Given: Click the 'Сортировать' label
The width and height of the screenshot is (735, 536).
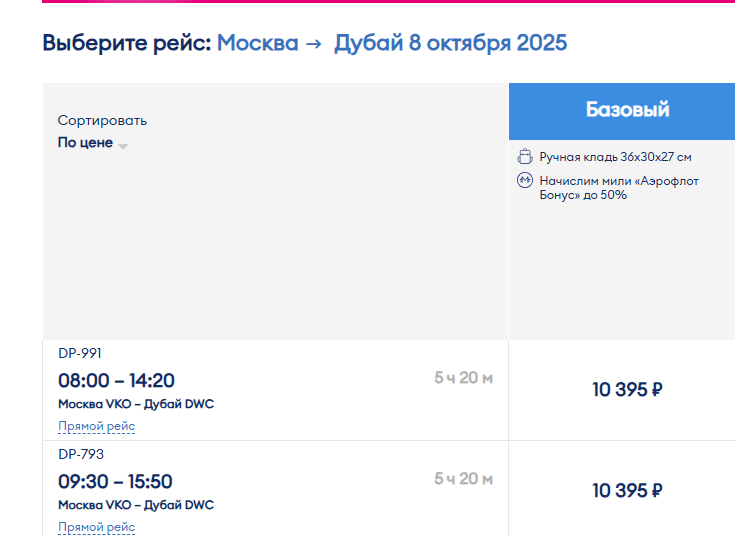Looking at the screenshot, I should [x=102, y=121].
